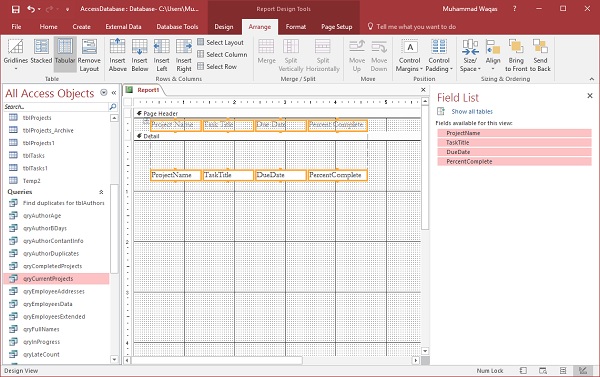Click Split Vertically
This screenshot has height=377, width=600.
[291, 55]
